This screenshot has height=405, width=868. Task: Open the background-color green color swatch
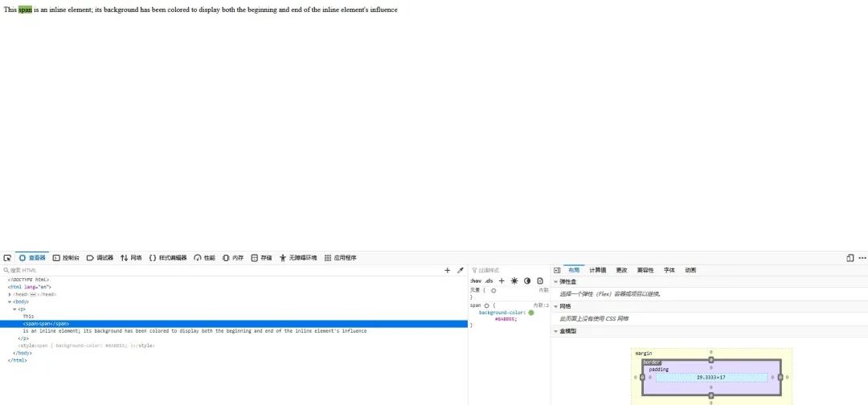pos(531,313)
